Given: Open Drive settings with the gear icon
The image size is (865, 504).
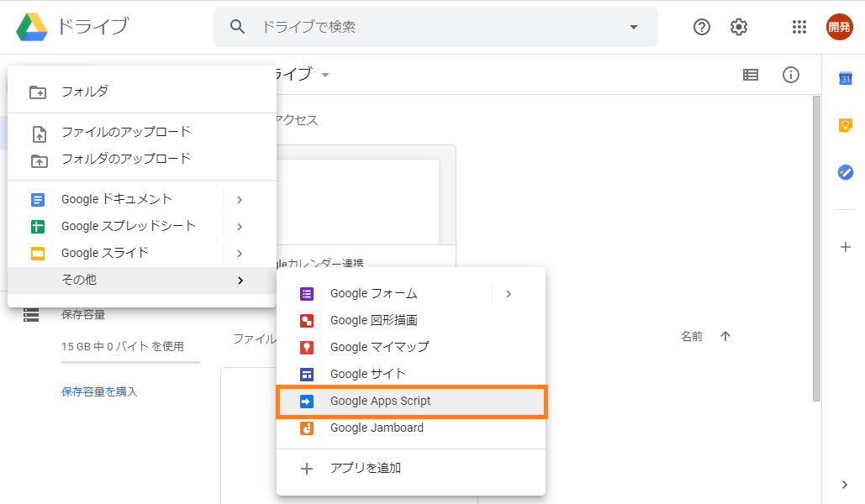Looking at the screenshot, I should 738,26.
